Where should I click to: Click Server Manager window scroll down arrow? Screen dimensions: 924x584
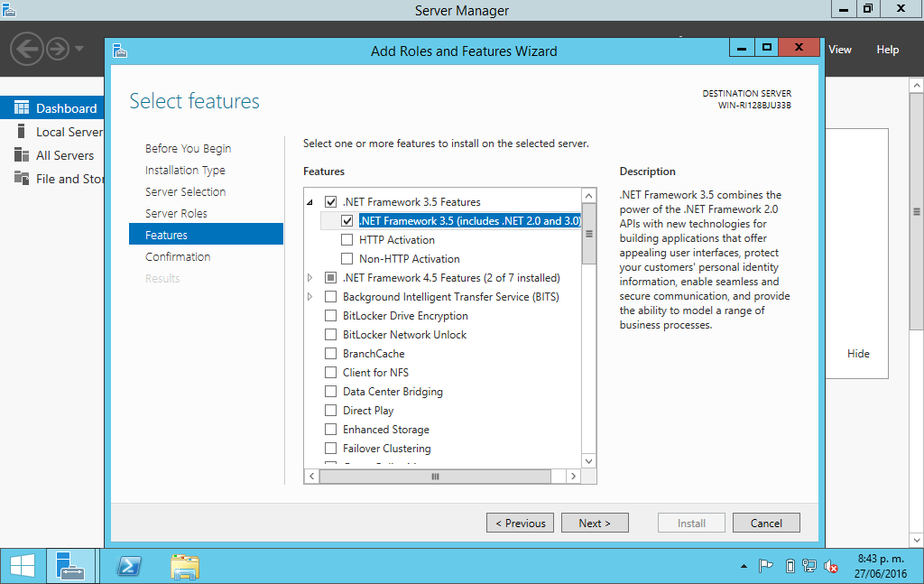tap(917, 539)
